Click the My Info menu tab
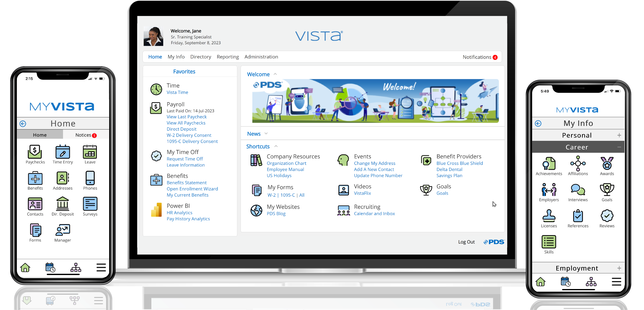 176,57
